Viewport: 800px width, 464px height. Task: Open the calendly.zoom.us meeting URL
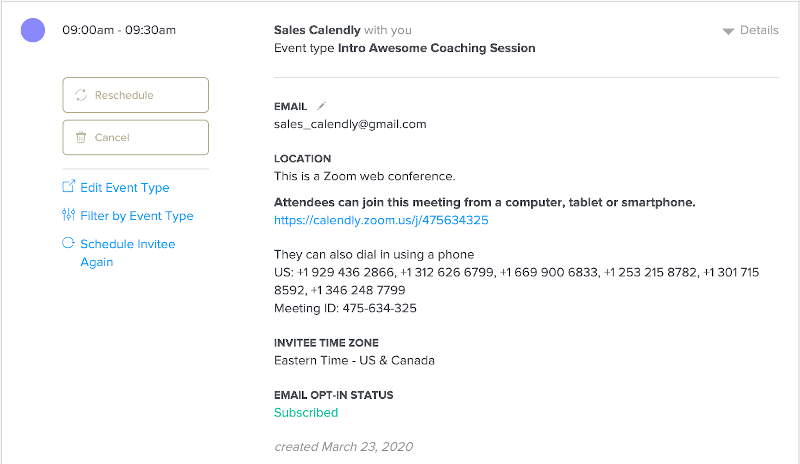tap(381, 220)
